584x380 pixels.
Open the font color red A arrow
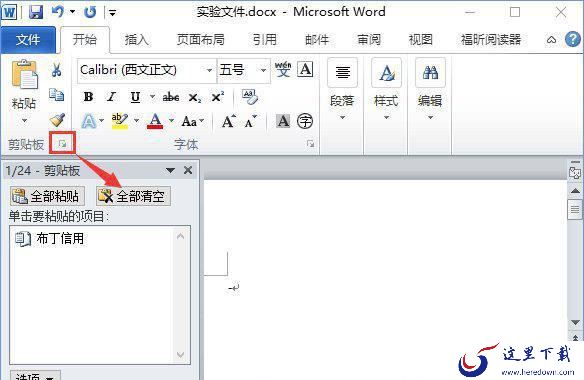[x=171, y=121]
